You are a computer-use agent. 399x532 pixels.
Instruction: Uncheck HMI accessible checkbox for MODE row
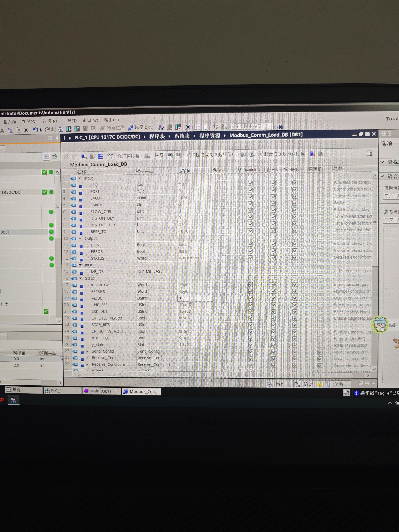pos(250,298)
